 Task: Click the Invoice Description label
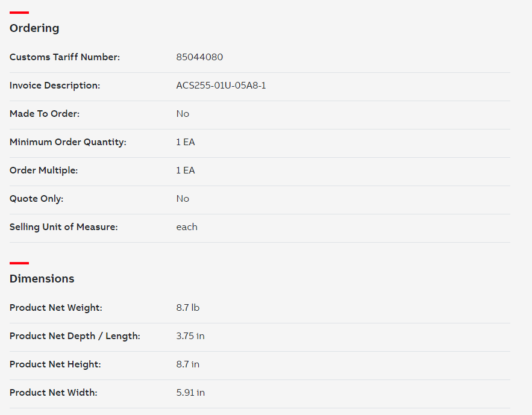point(55,86)
